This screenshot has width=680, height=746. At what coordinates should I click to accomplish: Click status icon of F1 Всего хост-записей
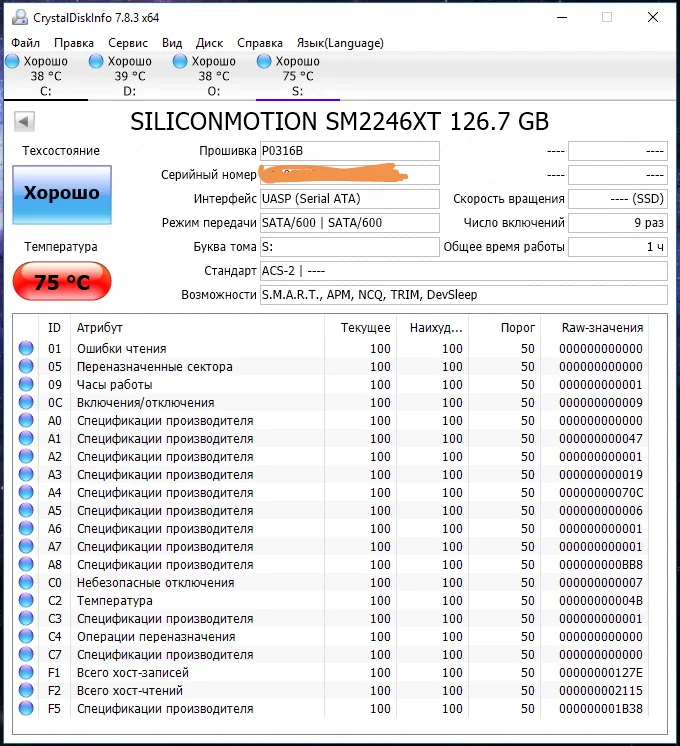tap(26, 672)
